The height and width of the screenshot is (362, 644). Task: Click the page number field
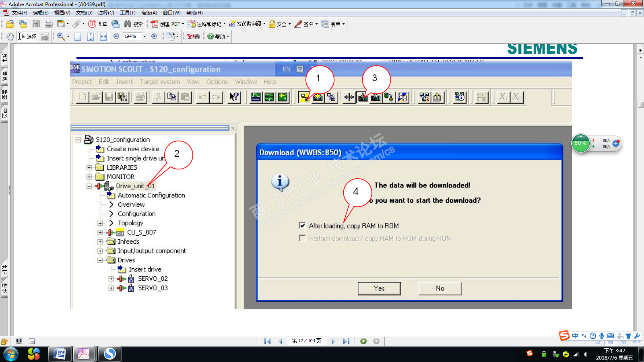307,341
